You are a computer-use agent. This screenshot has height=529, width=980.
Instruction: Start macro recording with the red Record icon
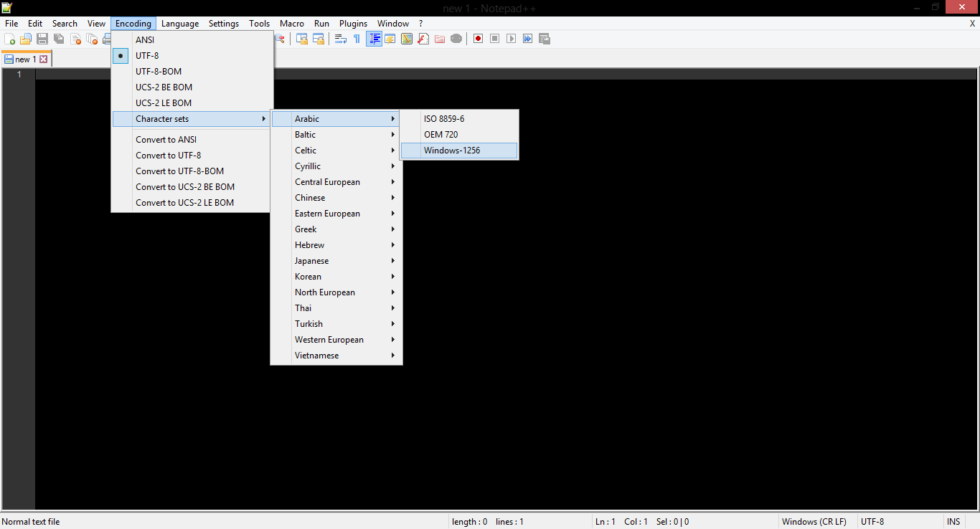click(x=479, y=39)
